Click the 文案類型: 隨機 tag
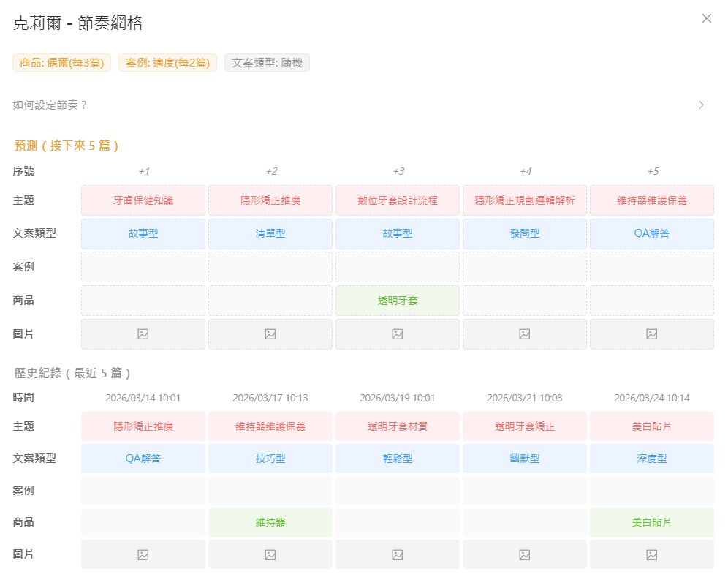The width and height of the screenshot is (728, 585). pos(267,63)
